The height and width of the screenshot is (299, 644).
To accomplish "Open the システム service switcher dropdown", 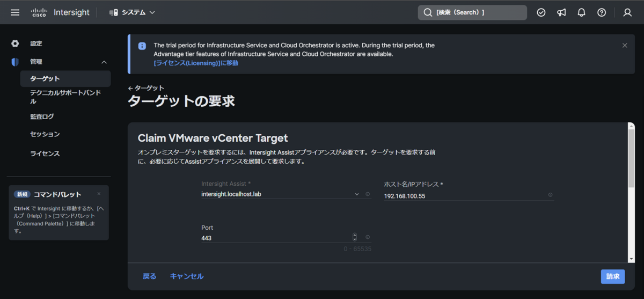I will [132, 12].
